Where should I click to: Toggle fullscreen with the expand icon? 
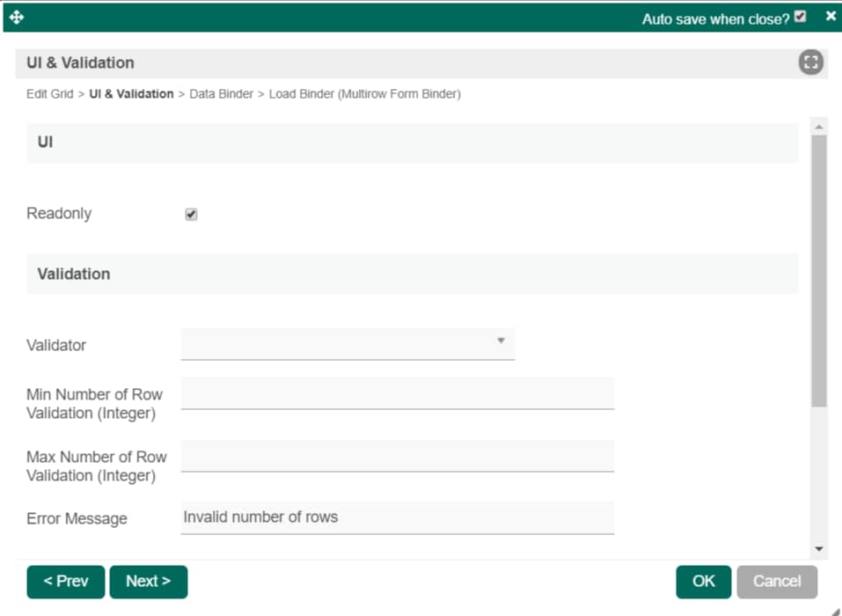(x=810, y=62)
